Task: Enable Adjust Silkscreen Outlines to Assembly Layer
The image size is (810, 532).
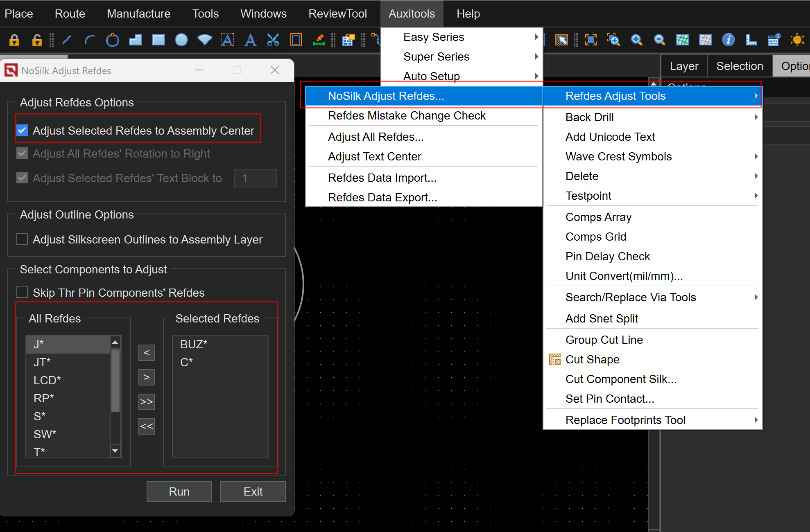Action: [x=22, y=239]
